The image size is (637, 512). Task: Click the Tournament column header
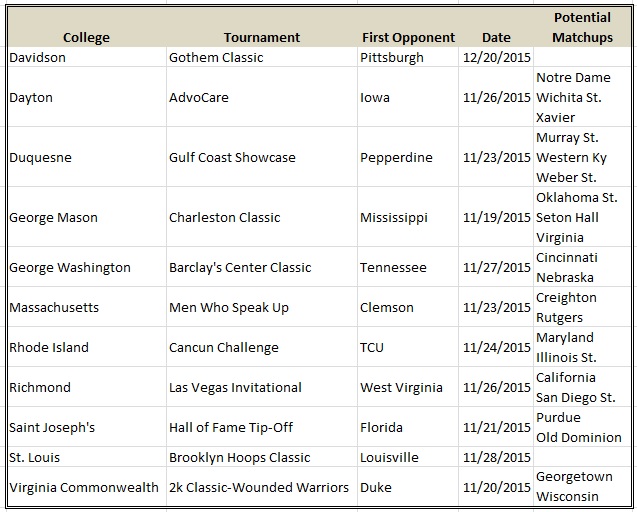coord(261,37)
